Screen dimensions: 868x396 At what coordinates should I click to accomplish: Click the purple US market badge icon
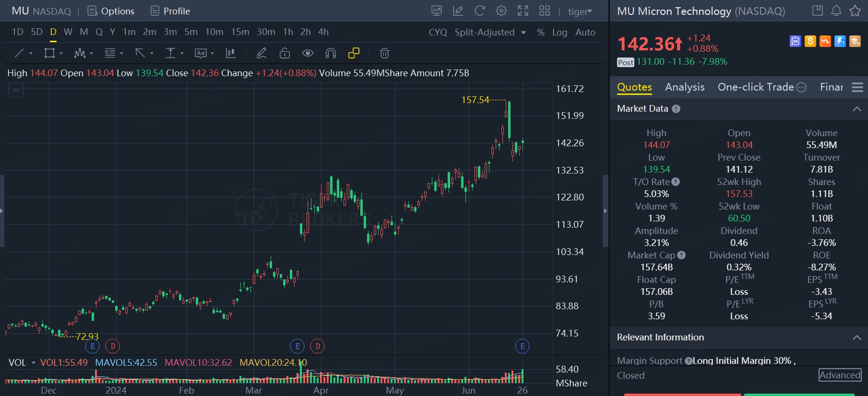796,42
